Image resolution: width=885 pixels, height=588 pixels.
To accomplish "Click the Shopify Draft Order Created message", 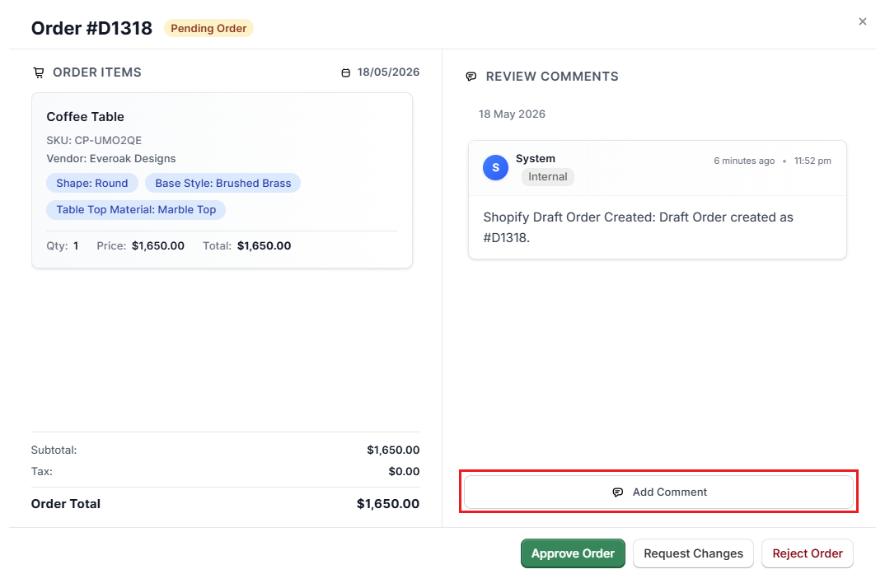I will 638,227.
